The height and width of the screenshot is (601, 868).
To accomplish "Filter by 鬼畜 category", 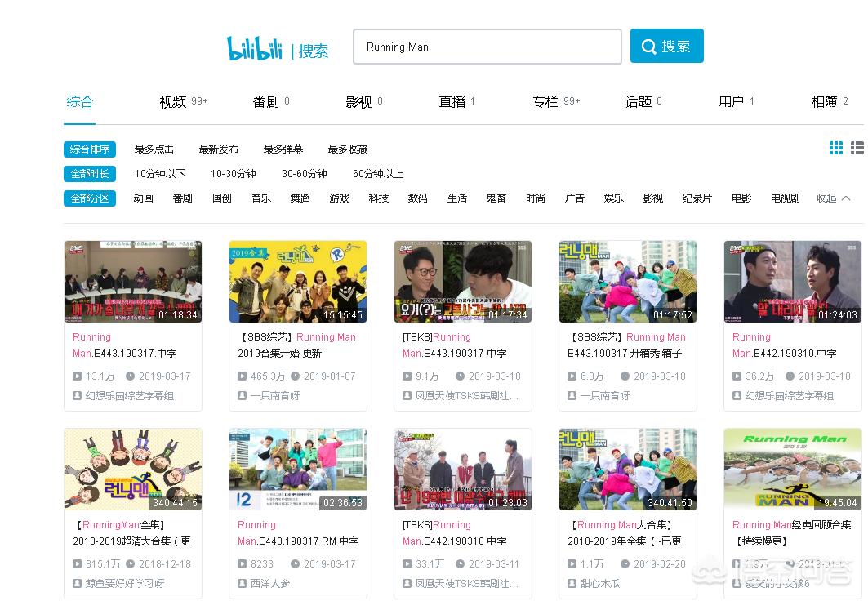I will [496, 198].
